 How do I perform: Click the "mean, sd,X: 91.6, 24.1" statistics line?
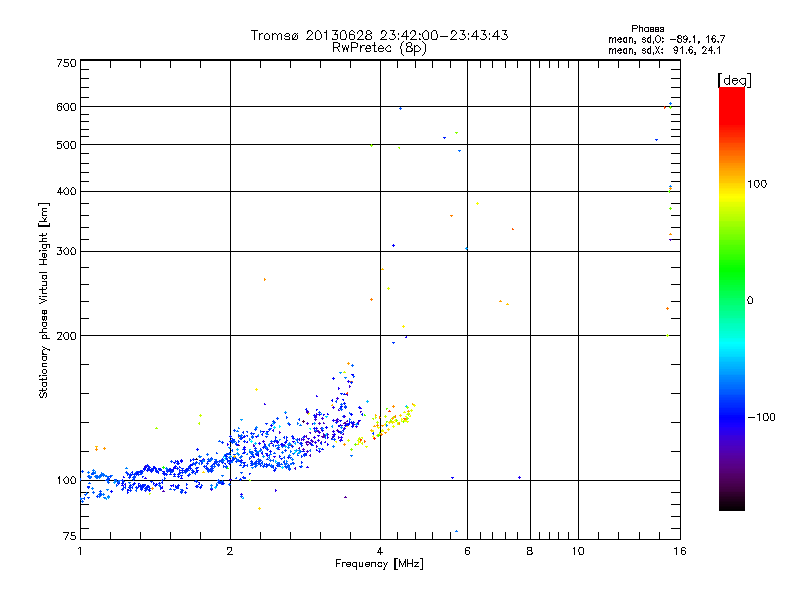click(x=664, y=50)
